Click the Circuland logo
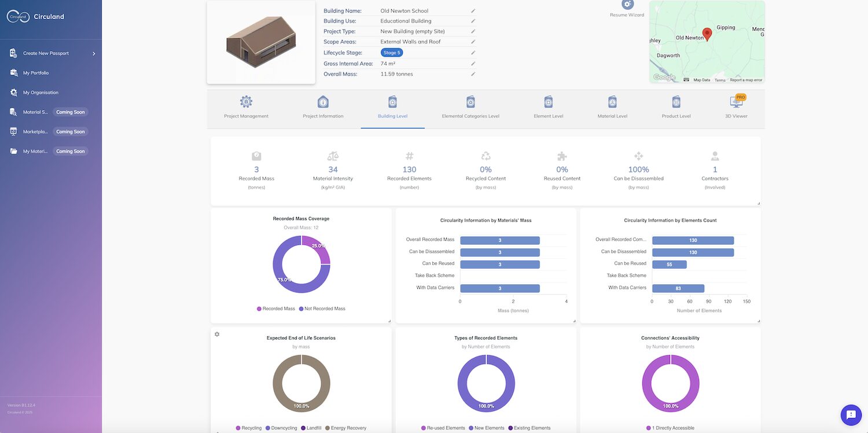 19,17
